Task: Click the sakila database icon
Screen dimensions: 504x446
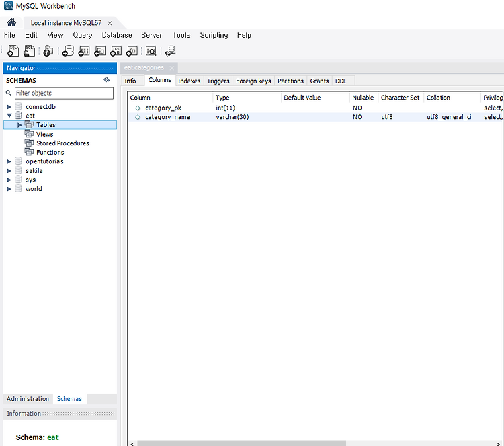Action: [18, 170]
